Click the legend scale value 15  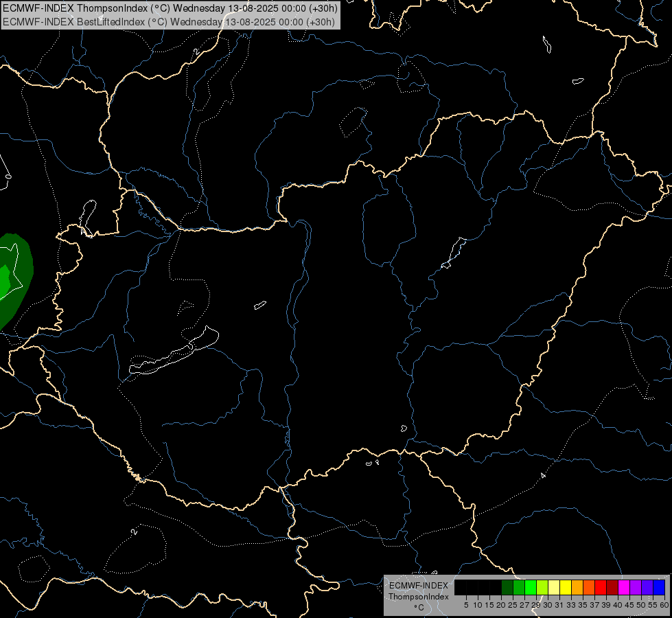[x=489, y=605]
